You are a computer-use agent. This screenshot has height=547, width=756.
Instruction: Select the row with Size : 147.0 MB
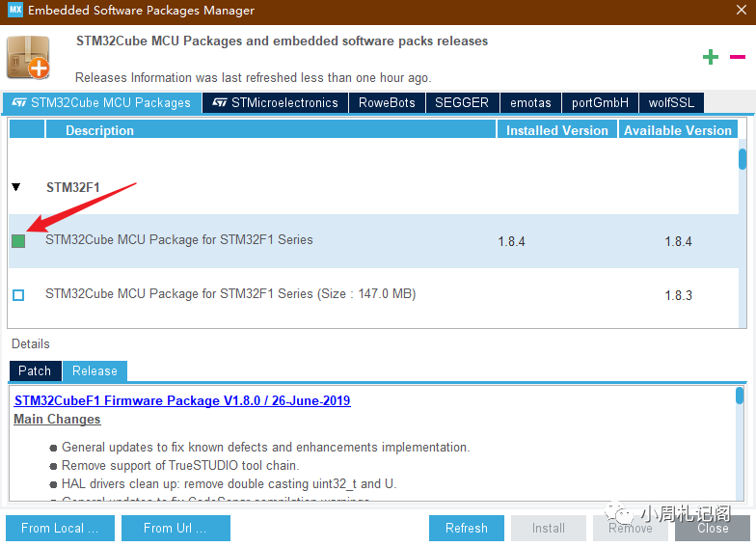(x=374, y=295)
